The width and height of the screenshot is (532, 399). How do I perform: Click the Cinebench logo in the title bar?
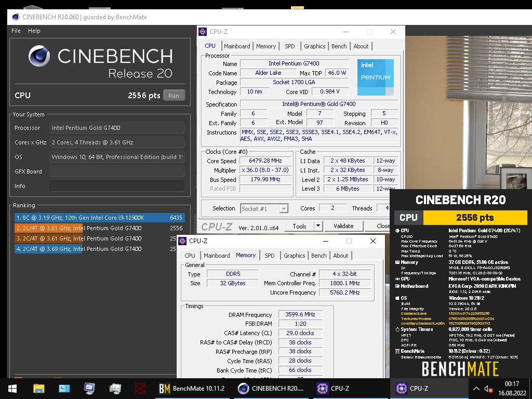tap(16, 17)
